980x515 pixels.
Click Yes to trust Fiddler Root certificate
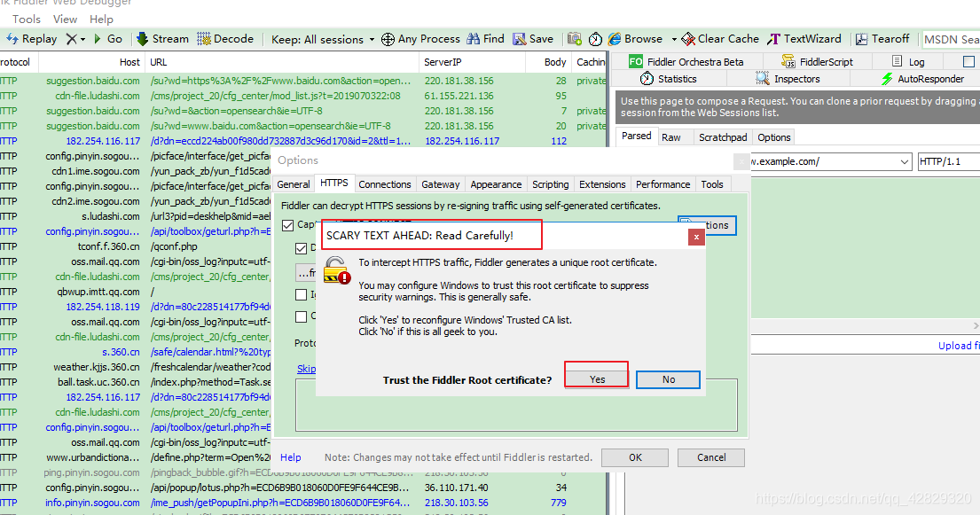pos(597,378)
